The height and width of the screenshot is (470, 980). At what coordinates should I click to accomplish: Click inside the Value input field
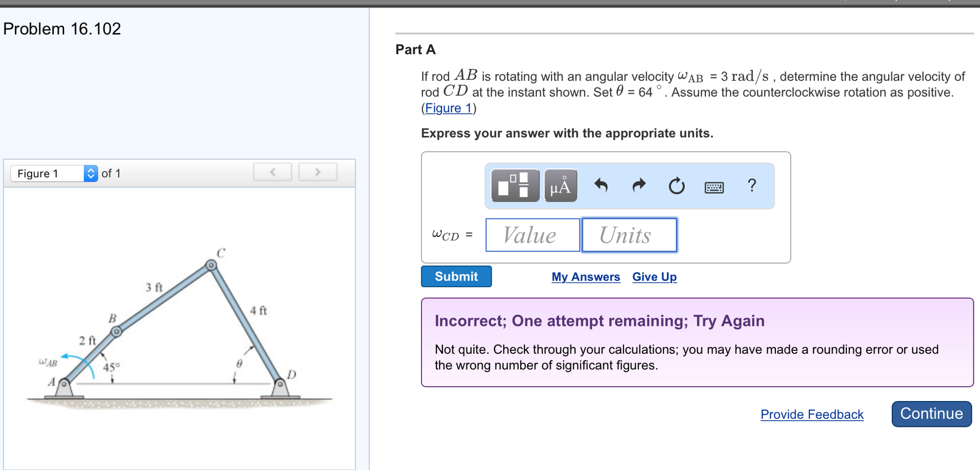[532, 235]
